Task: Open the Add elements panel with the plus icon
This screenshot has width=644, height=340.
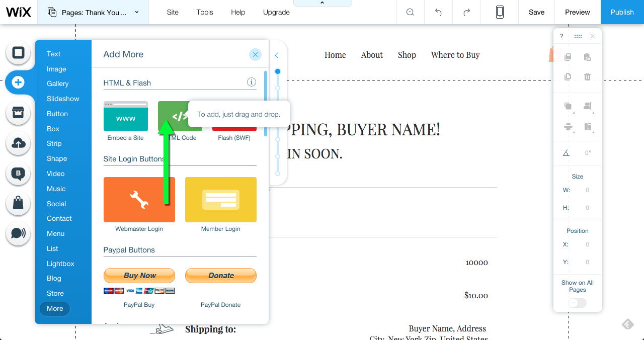Action: pos(19,83)
